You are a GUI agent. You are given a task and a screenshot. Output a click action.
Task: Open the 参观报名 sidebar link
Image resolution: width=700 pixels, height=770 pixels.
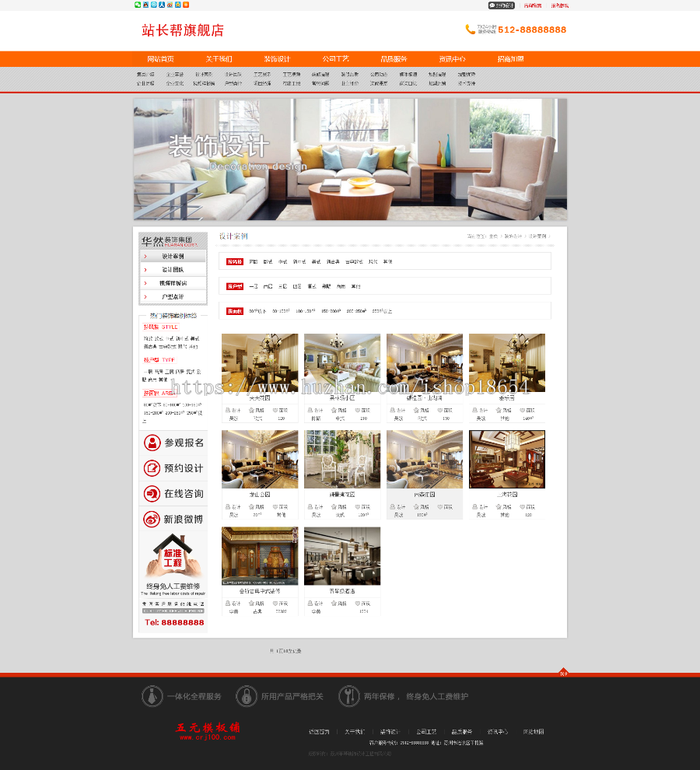click(x=173, y=443)
